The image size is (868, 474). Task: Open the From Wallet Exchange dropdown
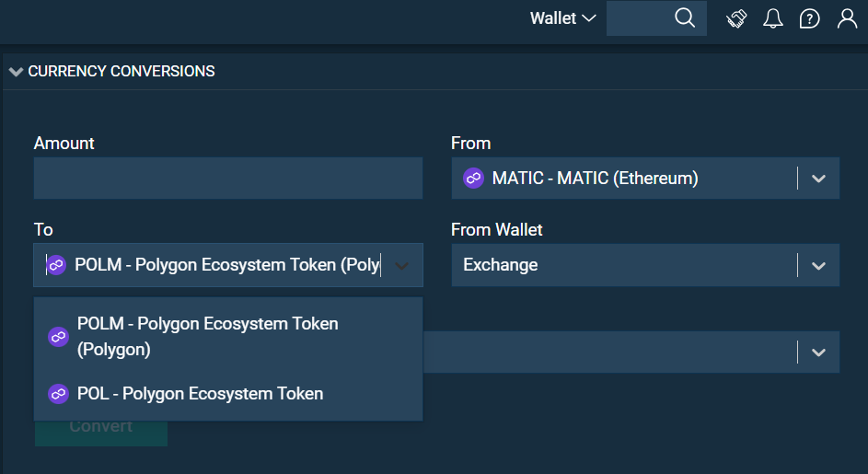pos(645,265)
